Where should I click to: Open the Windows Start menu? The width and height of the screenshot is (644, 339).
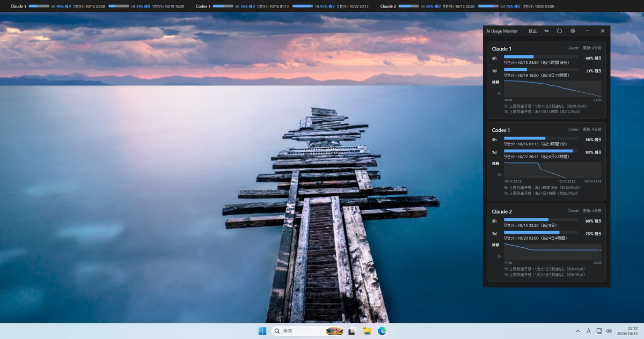coord(262,331)
